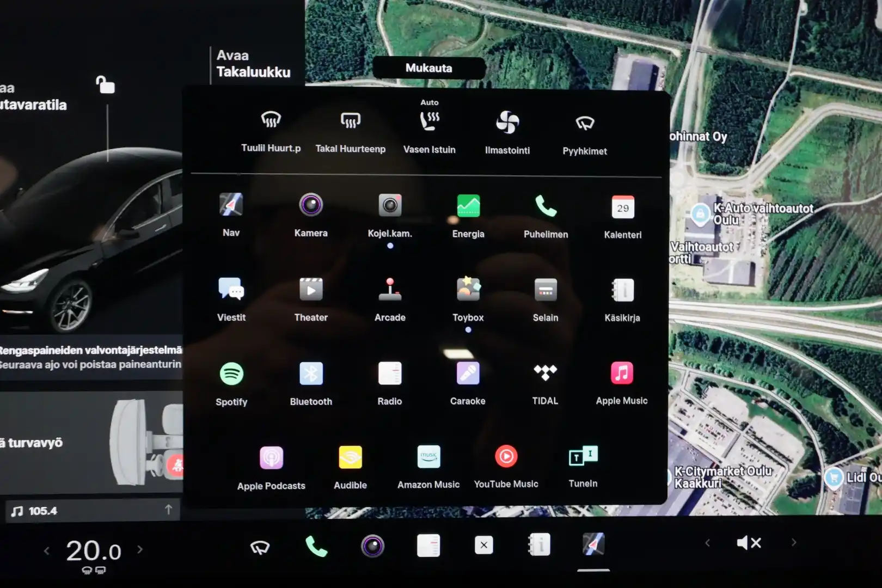Open phone from the bottom dock
Image resolution: width=882 pixels, height=588 pixels.
[x=316, y=546]
